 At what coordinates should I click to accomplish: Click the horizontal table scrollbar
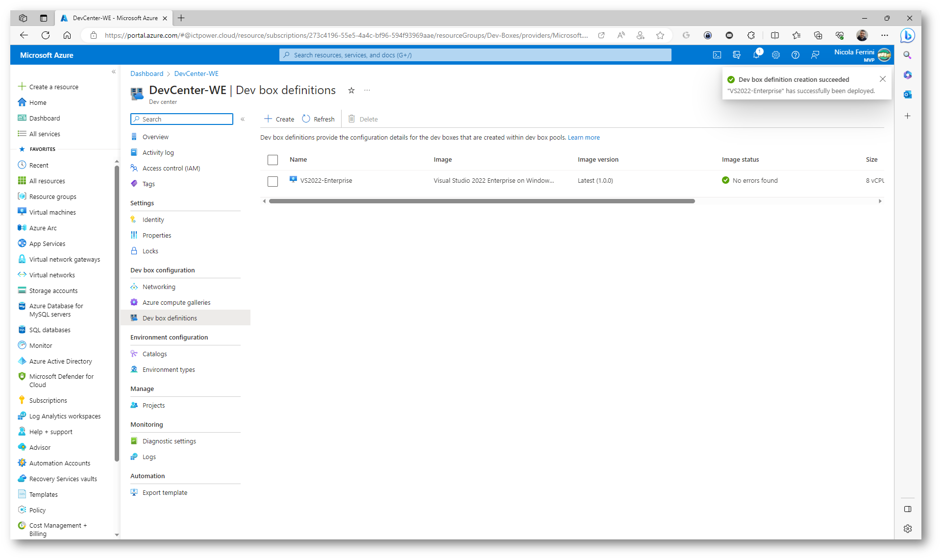click(x=481, y=201)
